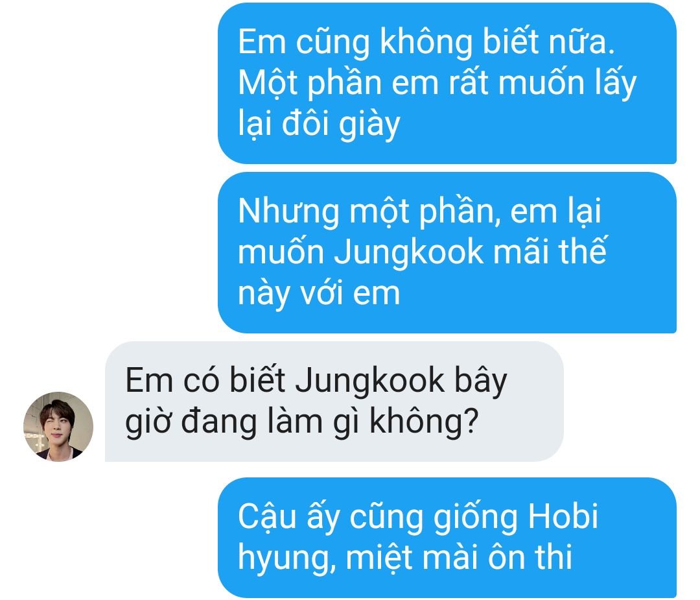
Task: Click the first line "Em cũng không biết nữa."
Action: [x=426, y=42]
